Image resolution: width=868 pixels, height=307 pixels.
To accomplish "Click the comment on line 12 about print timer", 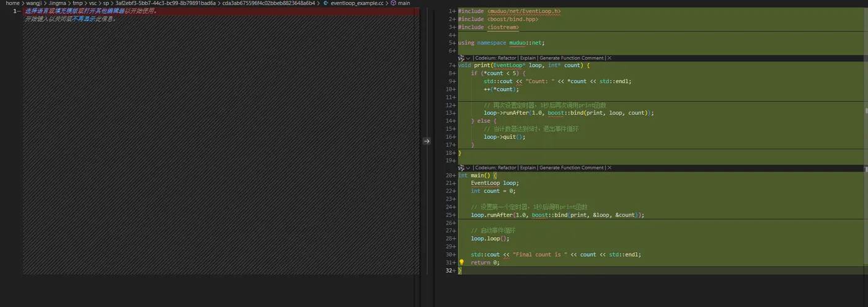I will (x=544, y=105).
